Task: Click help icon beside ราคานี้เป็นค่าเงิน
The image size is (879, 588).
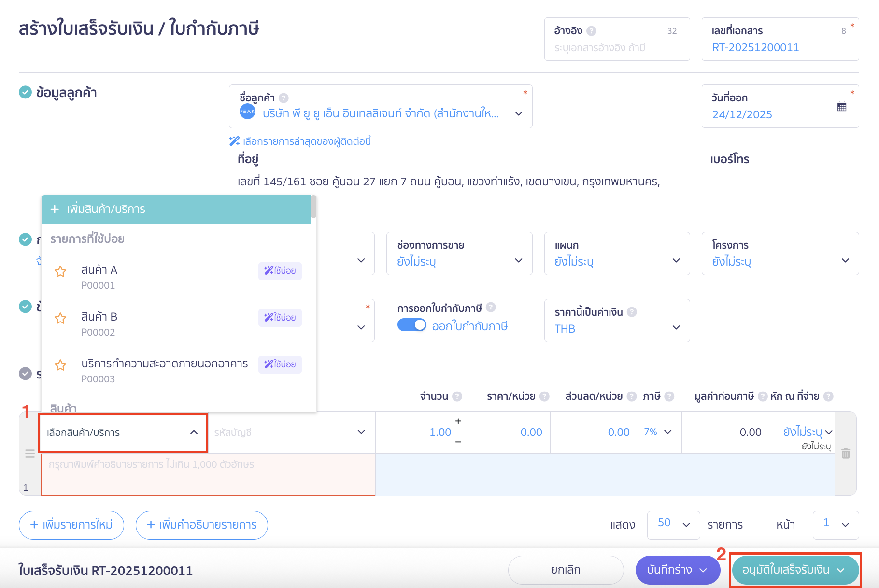Action: pos(632,312)
